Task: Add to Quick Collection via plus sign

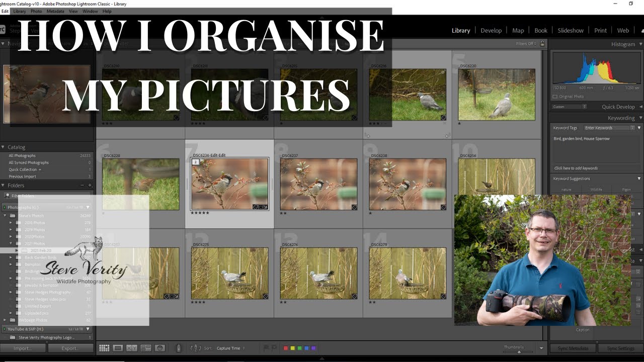Action: tap(40, 169)
